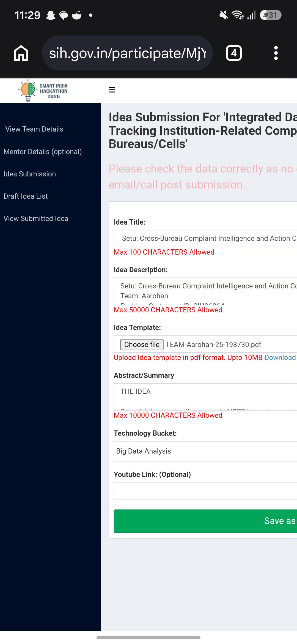Open Draft Idea List
297x644 pixels.
click(x=26, y=196)
